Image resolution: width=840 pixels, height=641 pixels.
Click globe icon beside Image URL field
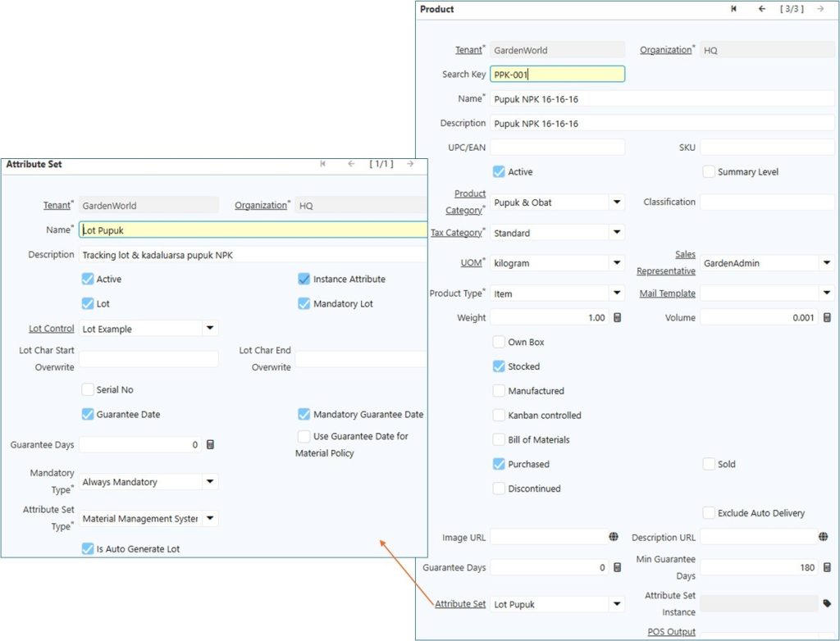(614, 537)
